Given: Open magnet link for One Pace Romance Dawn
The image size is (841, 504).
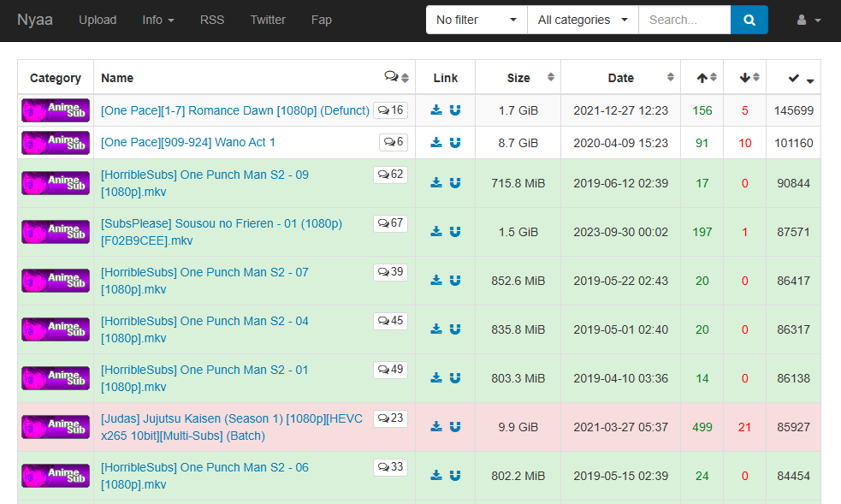Looking at the screenshot, I should tap(455, 110).
